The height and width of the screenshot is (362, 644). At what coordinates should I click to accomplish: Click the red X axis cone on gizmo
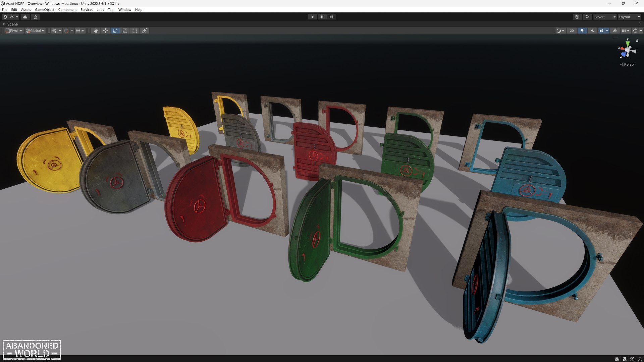pyautogui.click(x=622, y=49)
